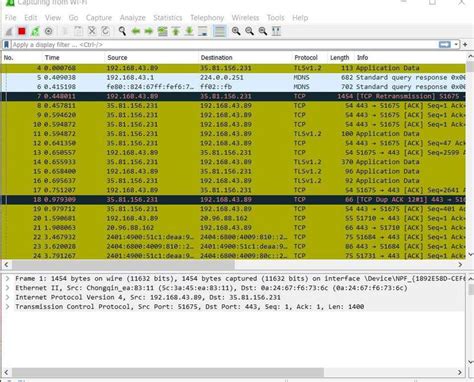Viewport: 474px width, 382px height.
Task: Restart the current capture
Action: click(35, 31)
